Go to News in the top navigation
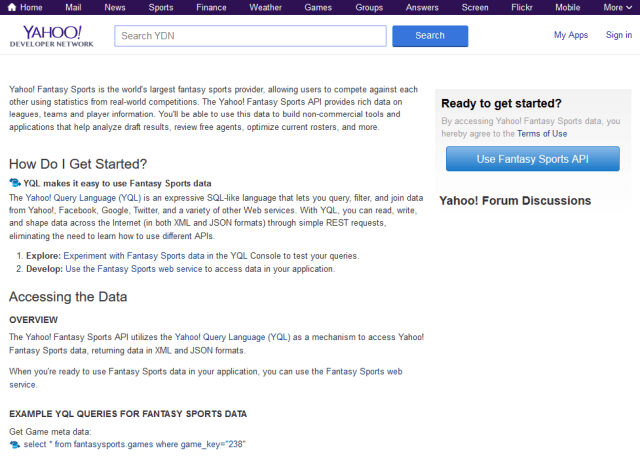 [115, 7]
